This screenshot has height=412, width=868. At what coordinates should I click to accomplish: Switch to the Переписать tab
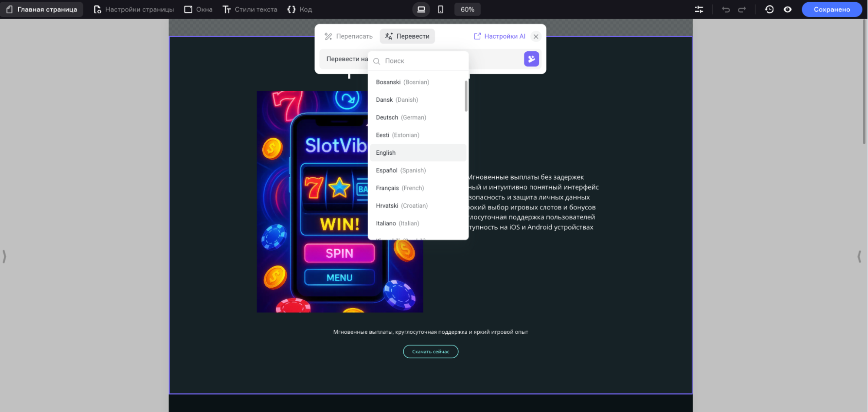pyautogui.click(x=348, y=36)
